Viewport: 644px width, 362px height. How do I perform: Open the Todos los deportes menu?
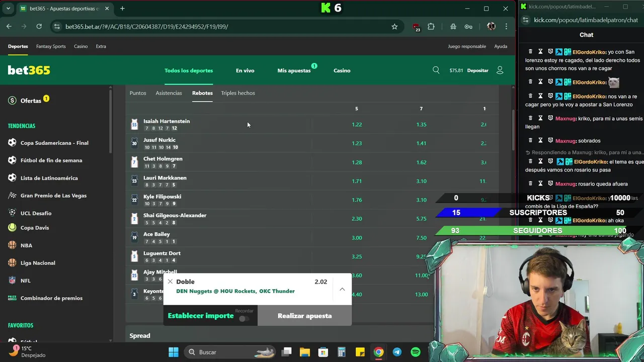(189, 70)
